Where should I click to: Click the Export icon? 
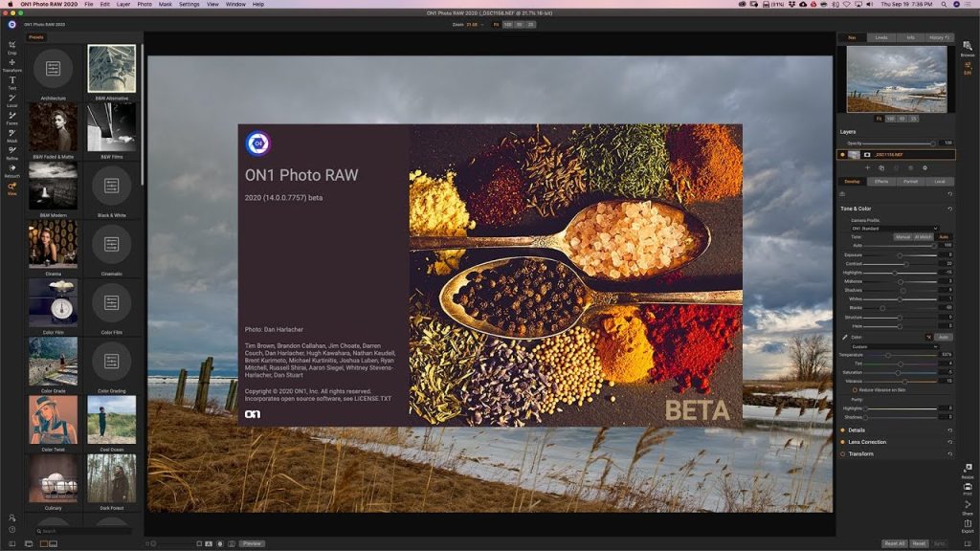click(x=968, y=523)
